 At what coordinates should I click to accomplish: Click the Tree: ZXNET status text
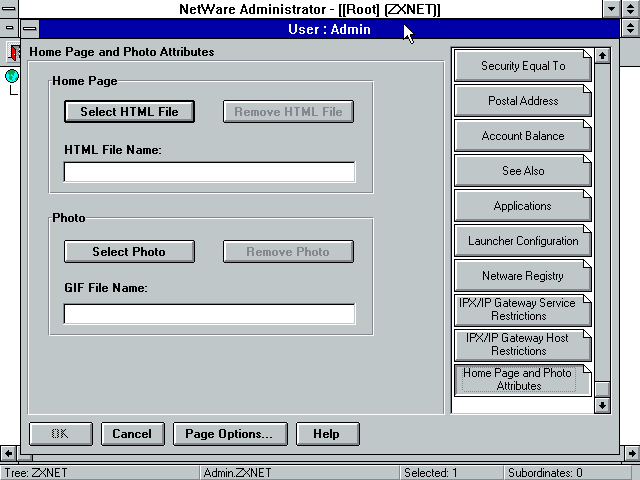tap(36, 473)
